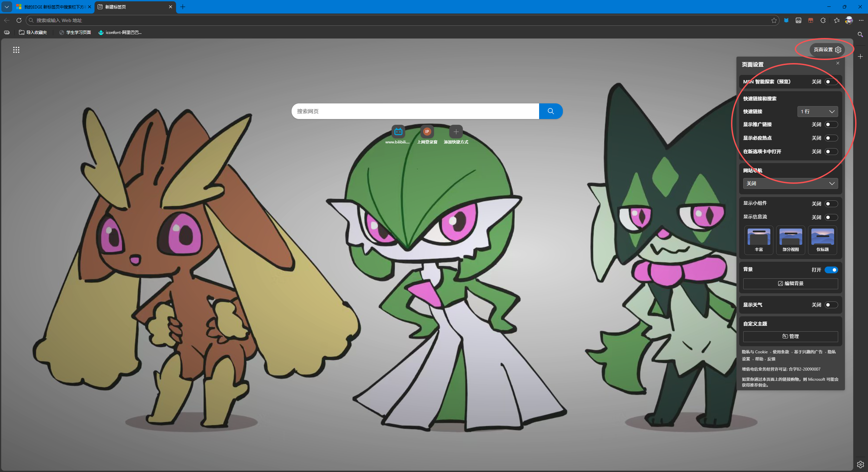
Task: Enable the 显示小组件 switch
Action: point(831,204)
